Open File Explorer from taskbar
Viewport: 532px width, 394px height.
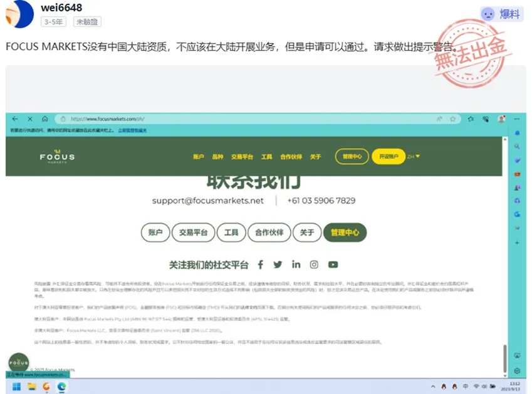32,386
